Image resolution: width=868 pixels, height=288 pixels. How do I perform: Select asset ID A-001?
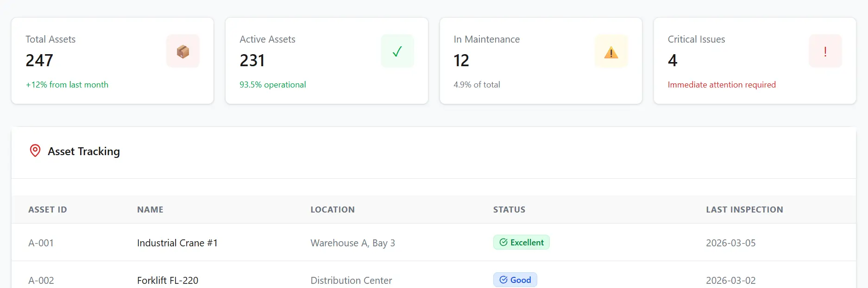41,243
